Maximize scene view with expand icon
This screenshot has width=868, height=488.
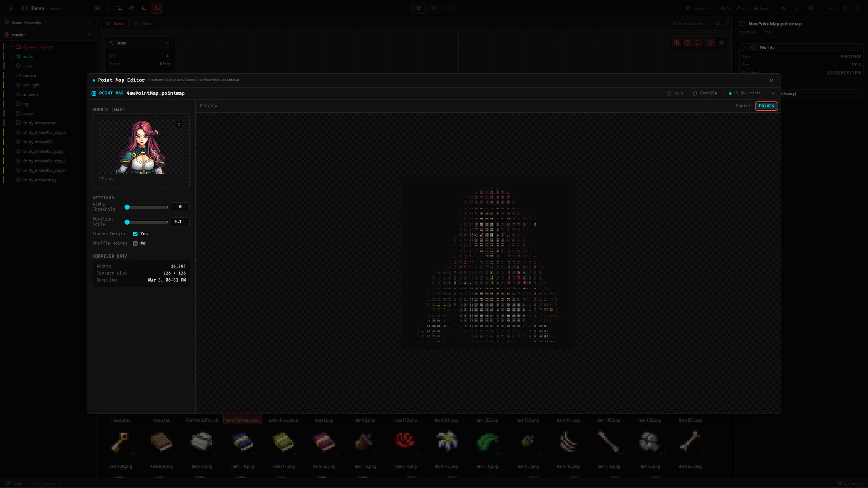[726, 23]
